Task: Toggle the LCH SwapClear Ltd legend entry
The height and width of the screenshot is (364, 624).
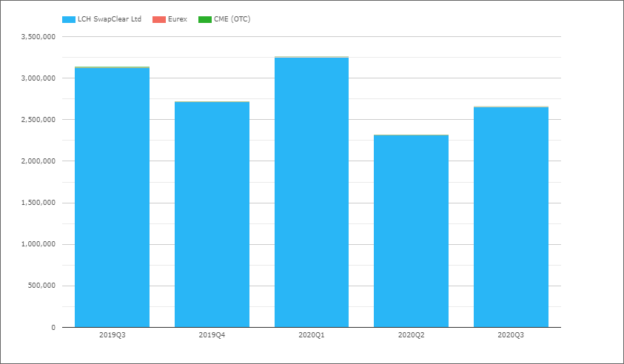Action: point(102,19)
